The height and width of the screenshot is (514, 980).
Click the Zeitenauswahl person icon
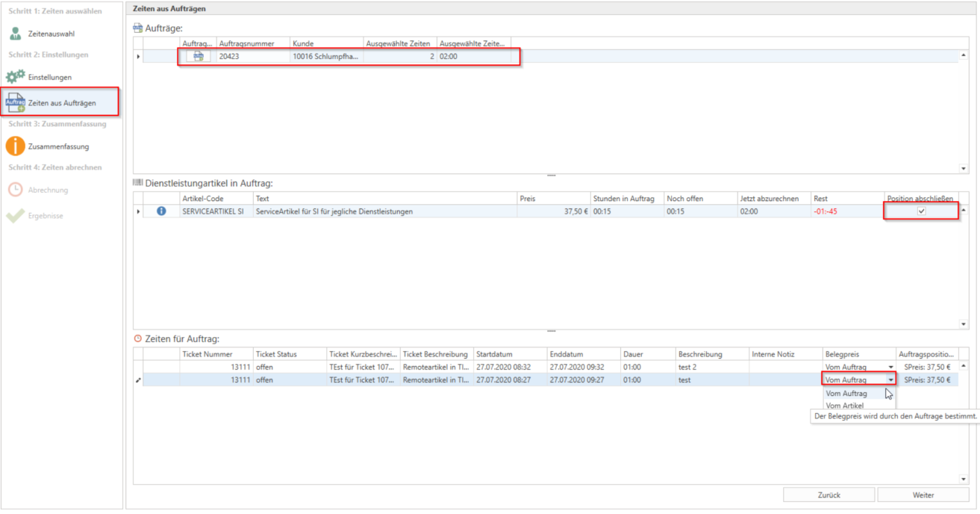click(16, 34)
